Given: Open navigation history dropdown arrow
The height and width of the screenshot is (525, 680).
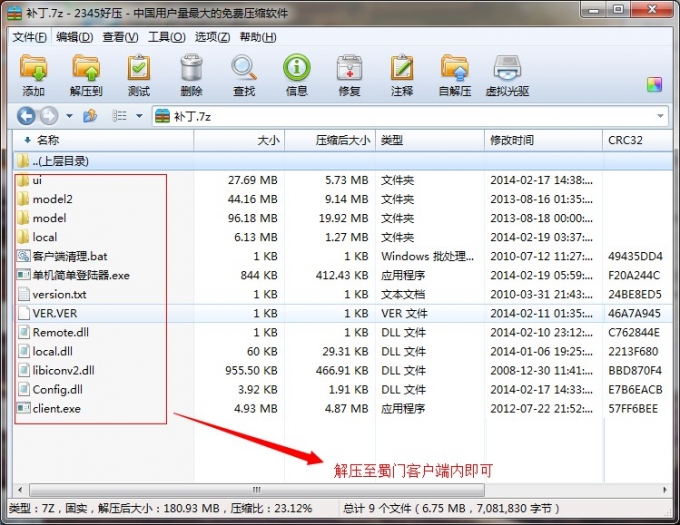Looking at the screenshot, I should tap(69, 116).
